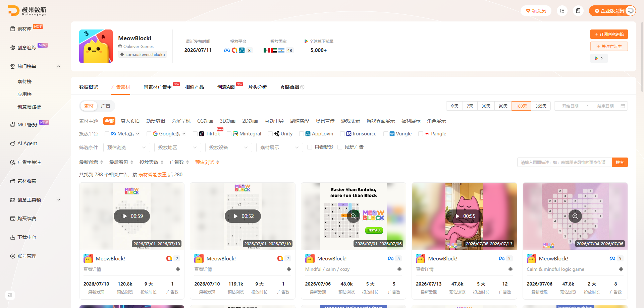Play the 00:59 video creative
Image resolution: width=644 pixels, height=308 pixels.
tap(132, 216)
